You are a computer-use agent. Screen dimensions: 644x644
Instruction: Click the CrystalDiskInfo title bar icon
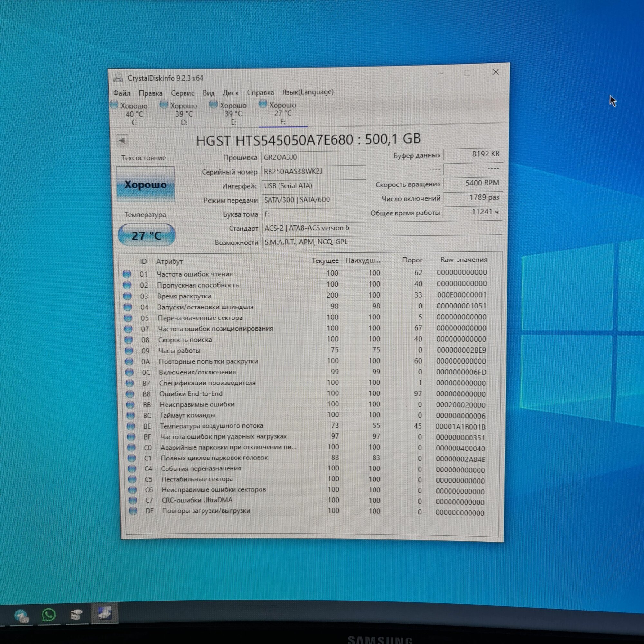(x=118, y=78)
